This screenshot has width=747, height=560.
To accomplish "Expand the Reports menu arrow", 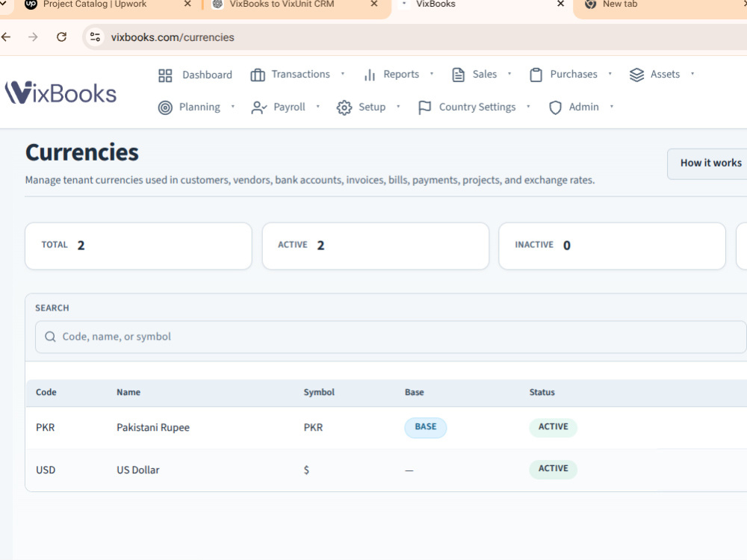I will 432,74.
